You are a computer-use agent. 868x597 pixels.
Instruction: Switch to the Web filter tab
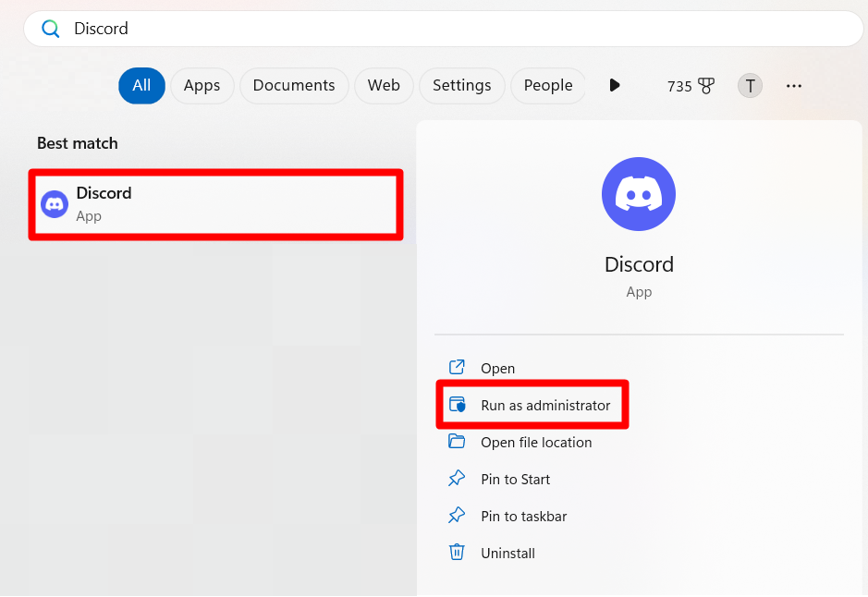pyautogui.click(x=384, y=86)
